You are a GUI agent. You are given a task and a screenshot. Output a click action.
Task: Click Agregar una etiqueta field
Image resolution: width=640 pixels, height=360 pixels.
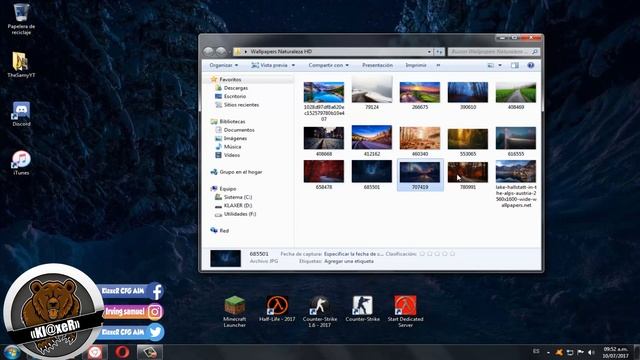[349, 261]
